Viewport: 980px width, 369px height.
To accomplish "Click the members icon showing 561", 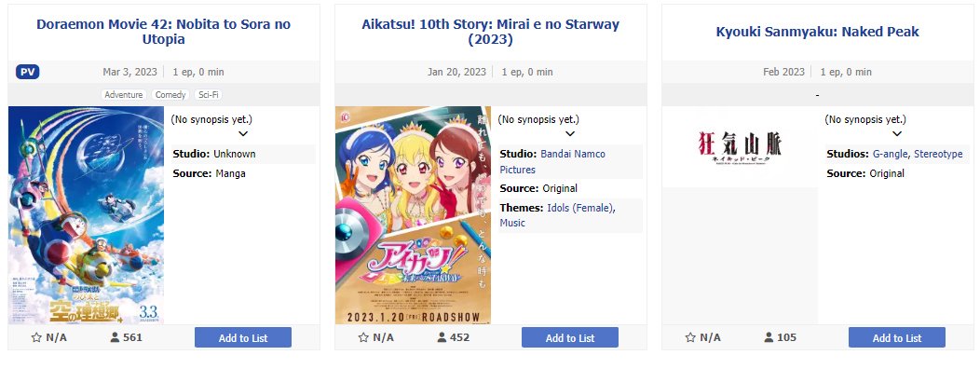I will (x=115, y=337).
